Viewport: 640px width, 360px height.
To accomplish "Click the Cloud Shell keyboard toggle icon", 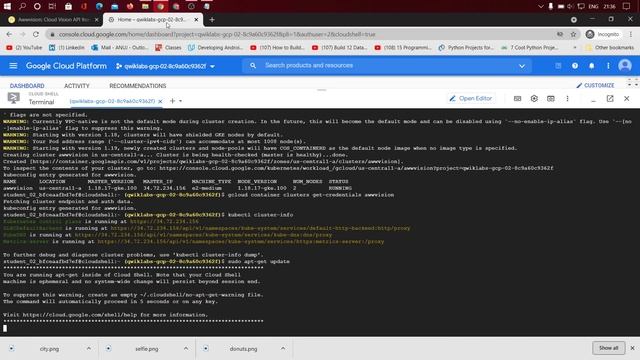I will 517,98.
